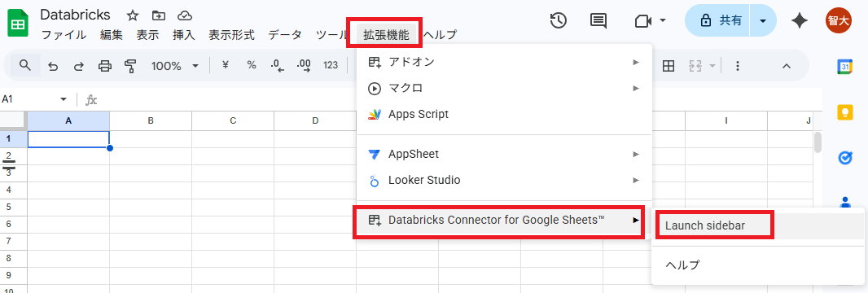Open the merge cells dropdown arrow
This screenshot has height=293, width=868.
[712, 66]
